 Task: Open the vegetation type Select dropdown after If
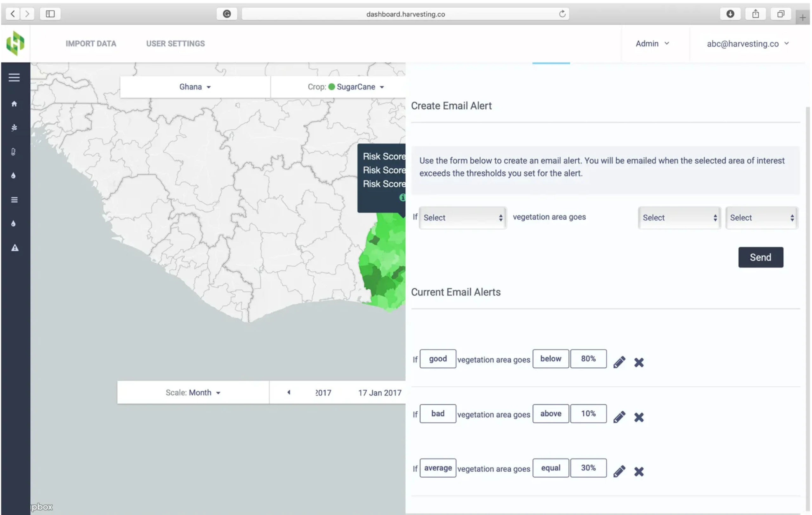point(463,218)
